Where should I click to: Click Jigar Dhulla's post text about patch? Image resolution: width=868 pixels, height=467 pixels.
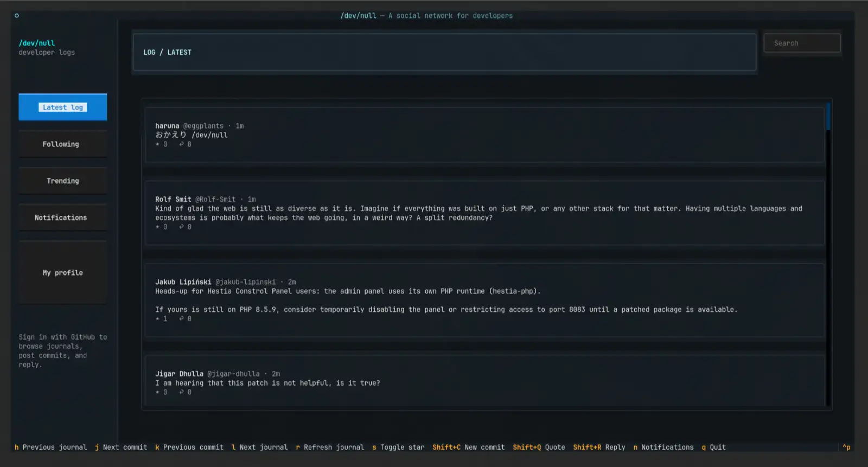pyautogui.click(x=267, y=383)
